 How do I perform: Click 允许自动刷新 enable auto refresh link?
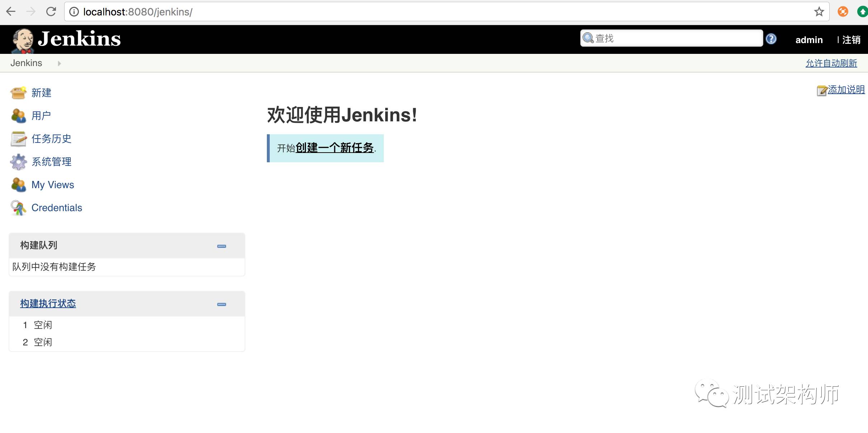(831, 63)
